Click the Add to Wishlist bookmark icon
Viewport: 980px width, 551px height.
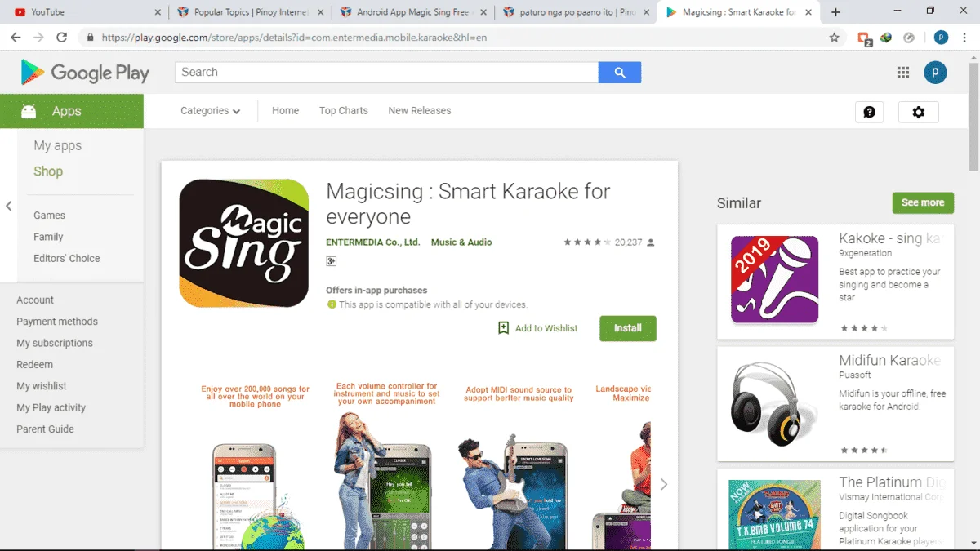(504, 328)
